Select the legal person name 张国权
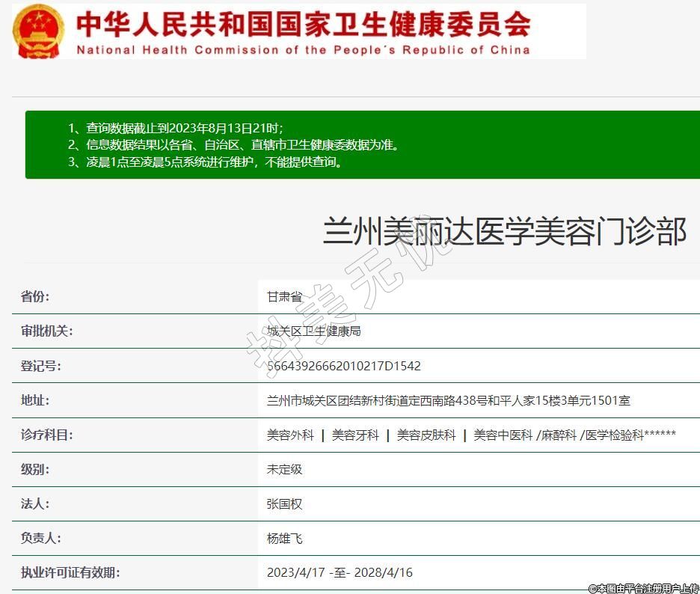 [284, 503]
